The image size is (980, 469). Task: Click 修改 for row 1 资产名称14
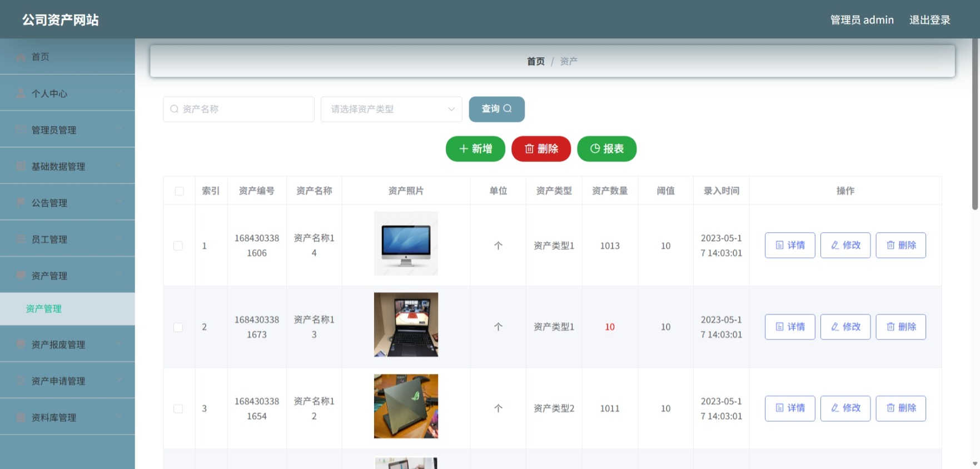[845, 245]
